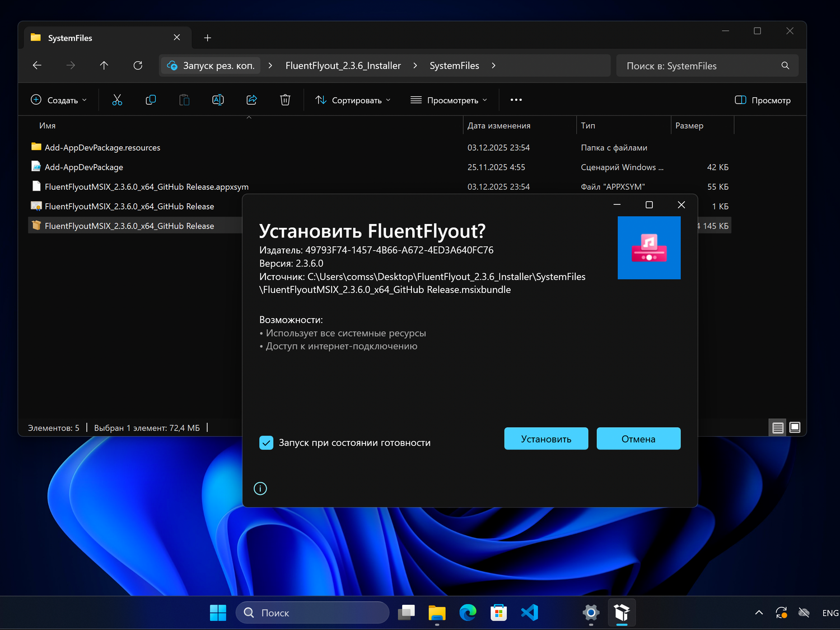This screenshot has height=630, width=840.
Task: Click the disconnected cloud tray icon
Action: (804, 613)
